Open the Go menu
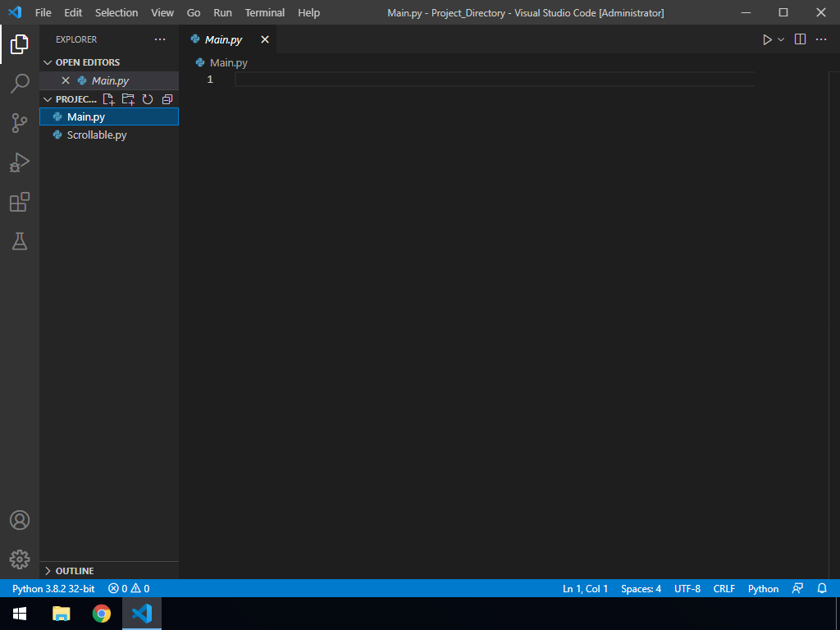840x630 pixels. [194, 12]
